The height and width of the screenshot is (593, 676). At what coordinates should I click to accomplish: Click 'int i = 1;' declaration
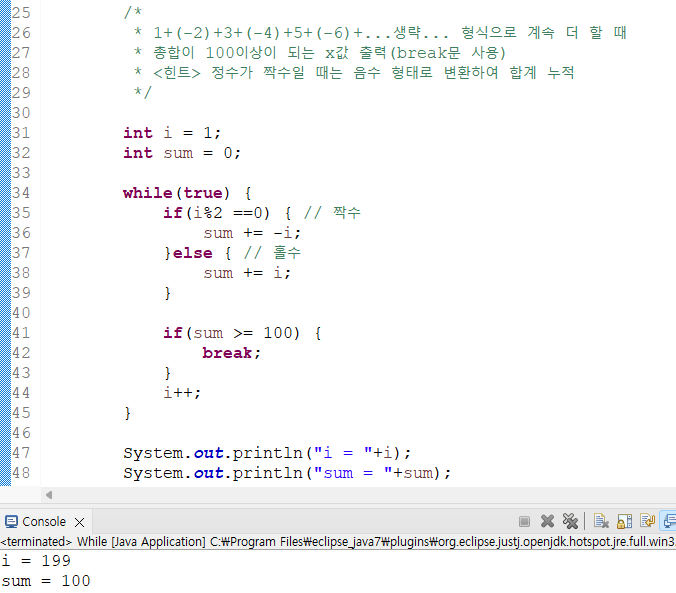(172, 133)
